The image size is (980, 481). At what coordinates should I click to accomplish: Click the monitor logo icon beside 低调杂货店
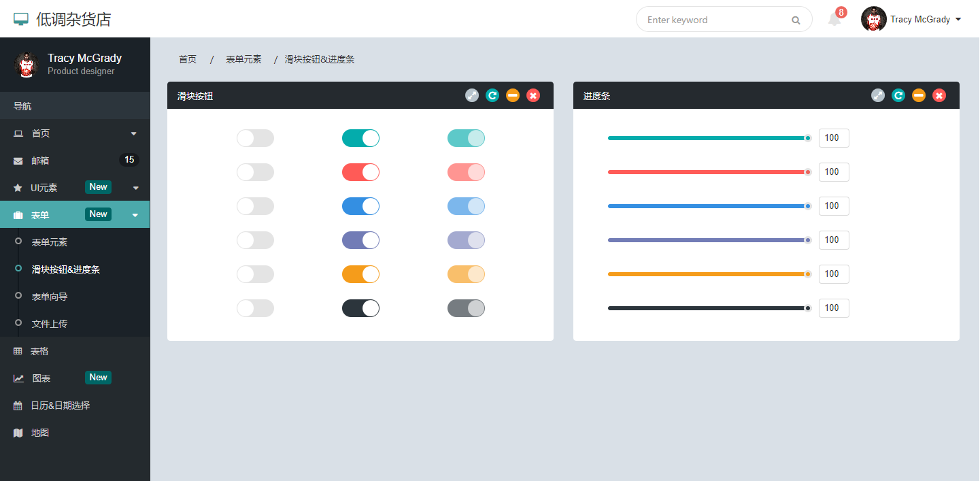coord(21,20)
